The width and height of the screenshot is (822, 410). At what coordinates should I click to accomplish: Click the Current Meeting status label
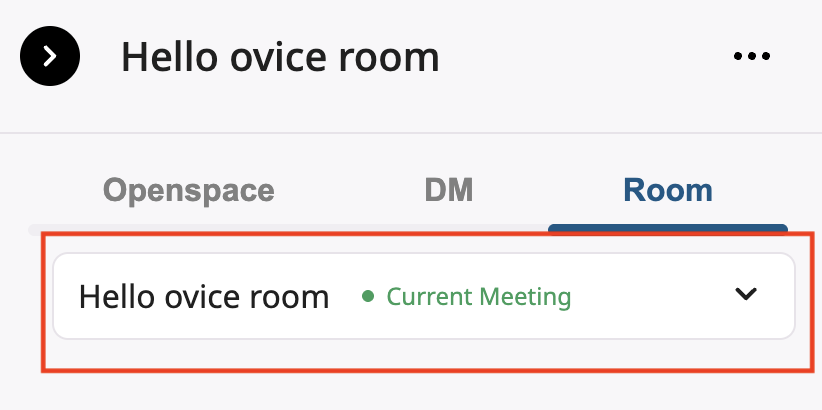pyautogui.click(x=478, y=297)
